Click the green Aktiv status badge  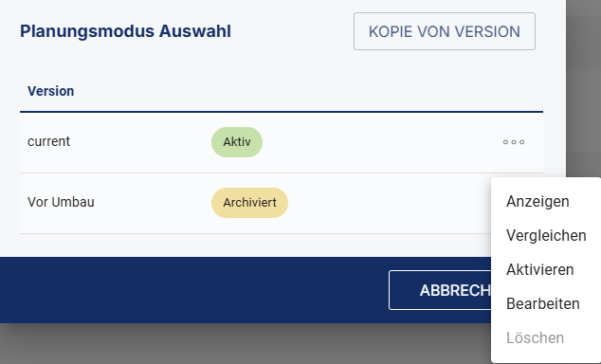click(x=237, y=142)
